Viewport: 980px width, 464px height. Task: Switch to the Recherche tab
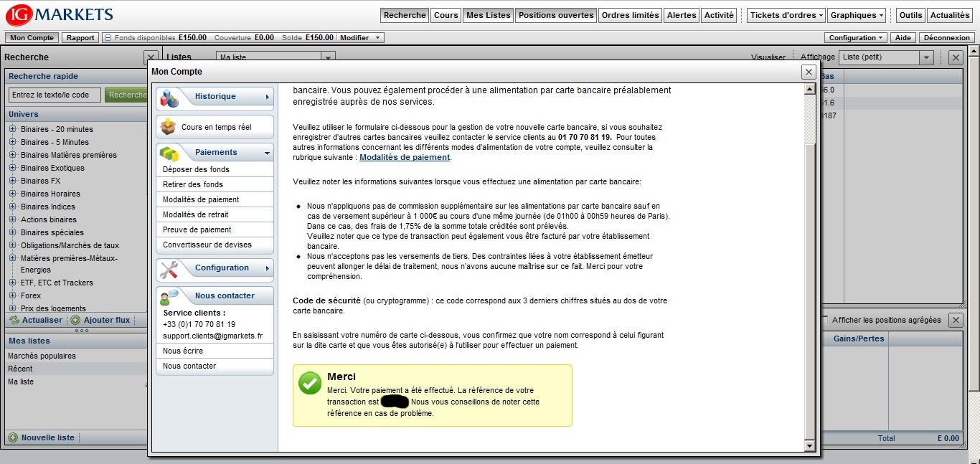click(x=405, y=15)
